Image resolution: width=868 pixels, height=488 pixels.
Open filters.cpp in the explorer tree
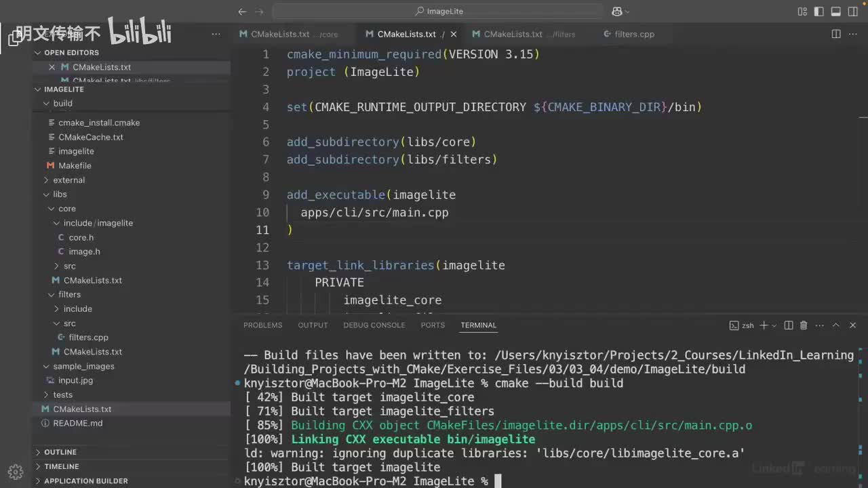(x=88, y=338)
